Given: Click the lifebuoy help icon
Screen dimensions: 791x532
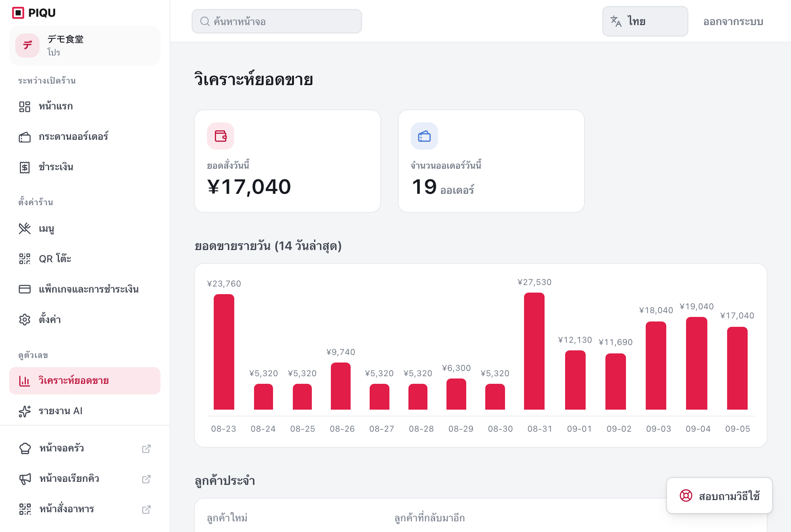Looking at the screenshot, I should pos(686,496).
